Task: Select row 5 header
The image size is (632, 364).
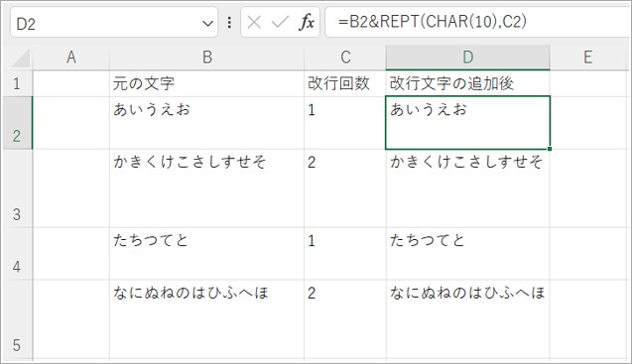Action: pos(17,319)
